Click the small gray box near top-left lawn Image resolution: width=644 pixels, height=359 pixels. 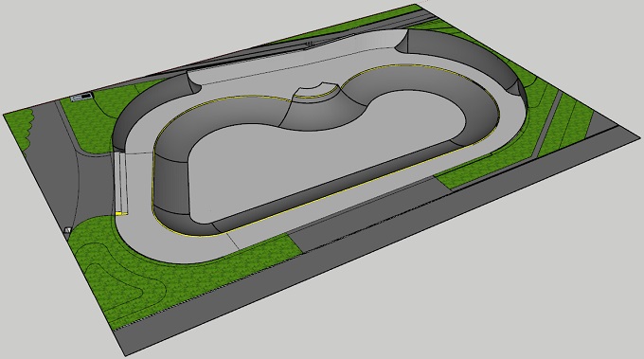click(x=81, y=98)
